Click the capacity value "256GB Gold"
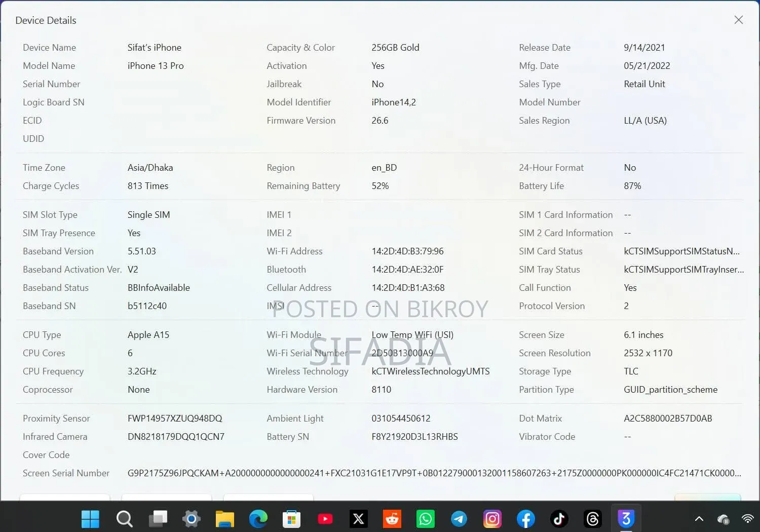The width and height of the screenshot is (760, 532). point(395,48)
